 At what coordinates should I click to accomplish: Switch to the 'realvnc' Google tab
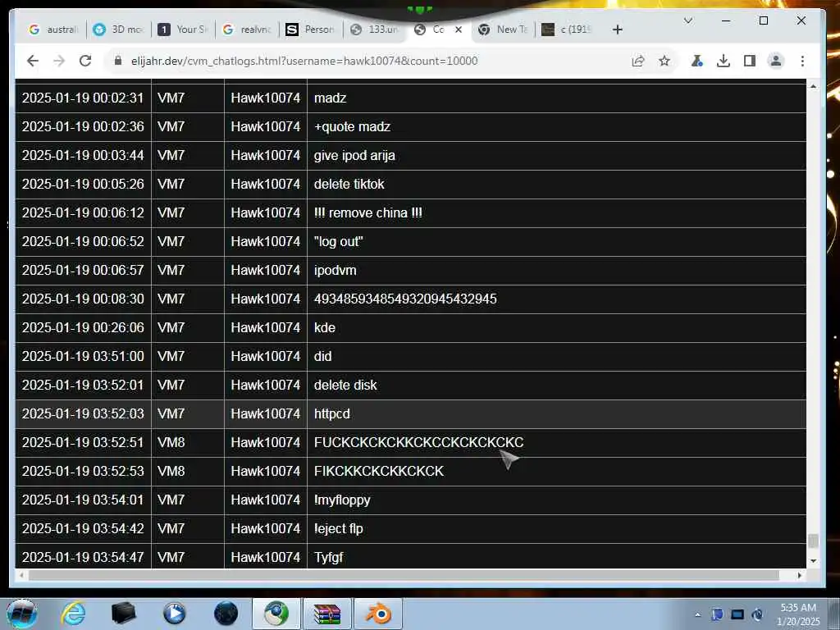[x=248, y=30]
